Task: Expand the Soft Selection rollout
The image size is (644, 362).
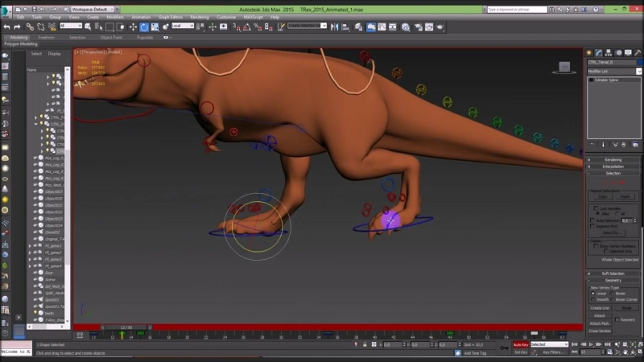Action: [x=613, y=274]
